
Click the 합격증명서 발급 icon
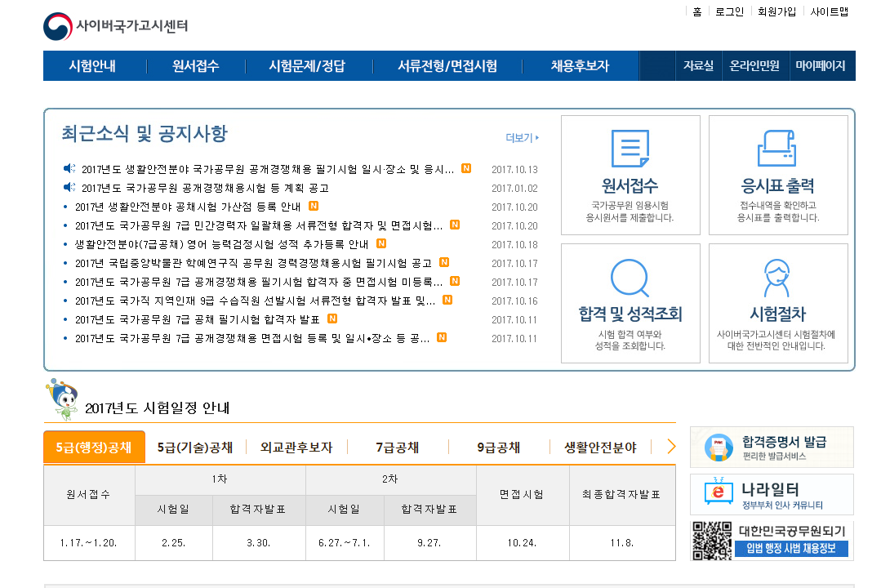tap(719, 448)
